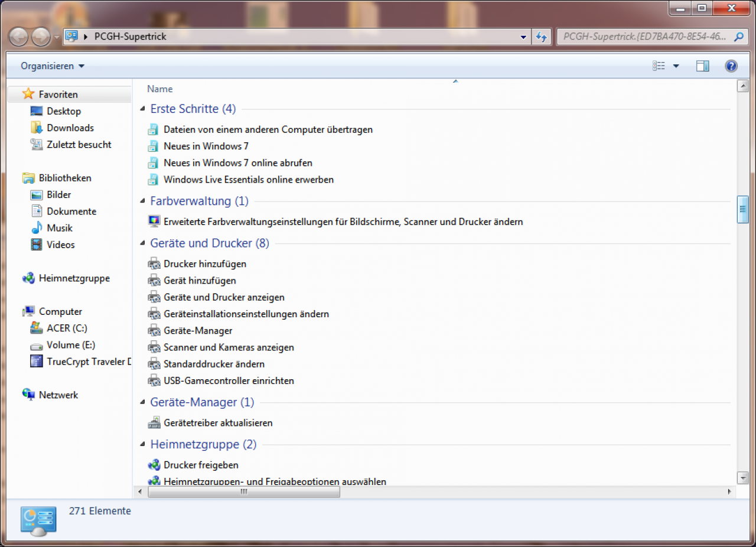Click the printer icon beside Drucker hinzufügen
The image size is (756, 547).
tap(154, 263)
